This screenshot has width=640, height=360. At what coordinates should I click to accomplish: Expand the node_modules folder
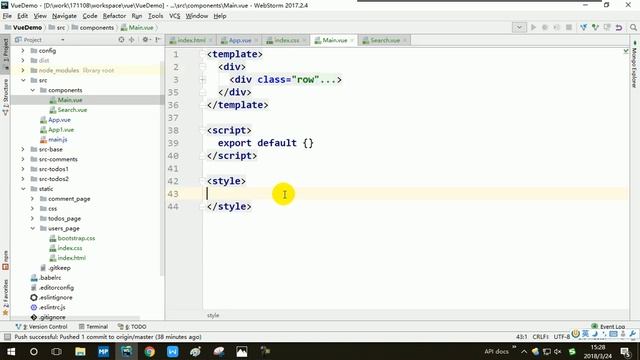coord(23,70)
